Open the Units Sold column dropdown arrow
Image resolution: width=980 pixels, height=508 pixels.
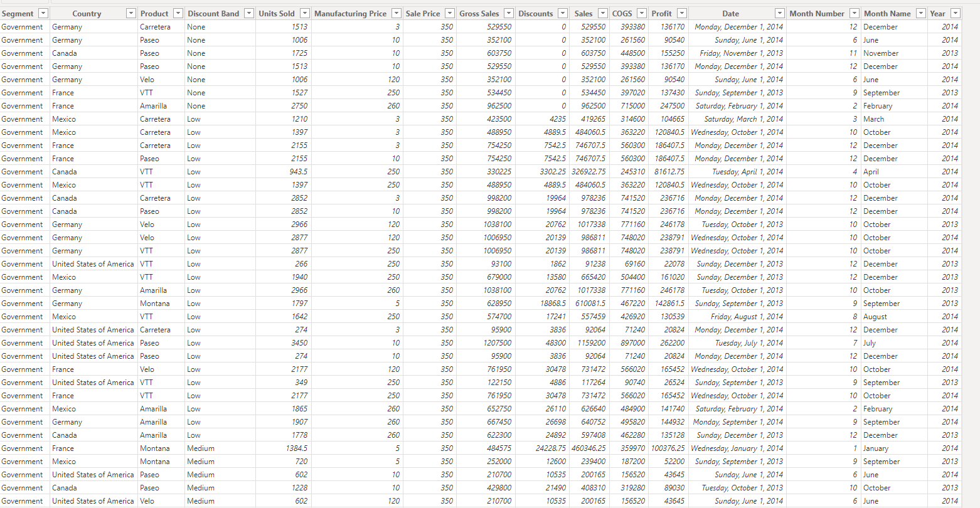305,13
